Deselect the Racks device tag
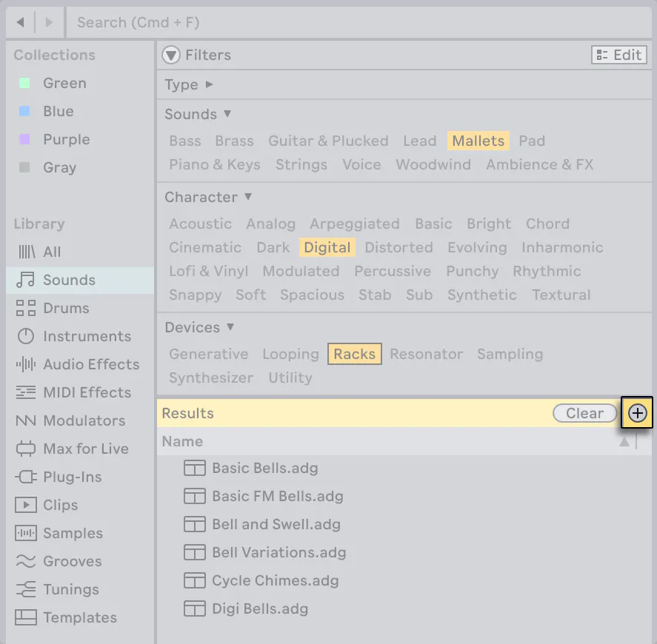The image size is (657, 644). click(x=355, y=354)
